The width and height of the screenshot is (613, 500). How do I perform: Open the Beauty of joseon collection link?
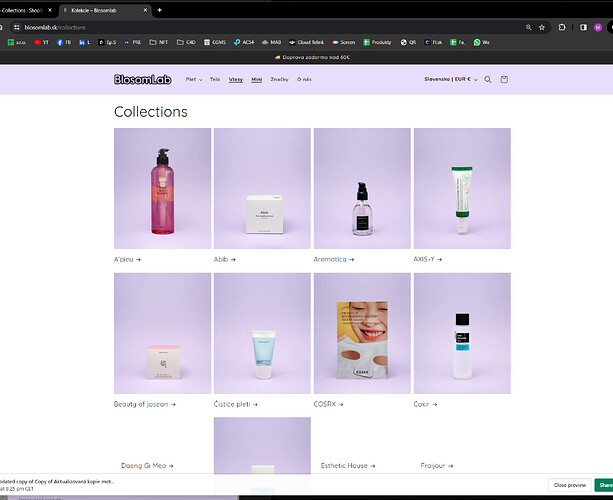[x=144, y=404]
